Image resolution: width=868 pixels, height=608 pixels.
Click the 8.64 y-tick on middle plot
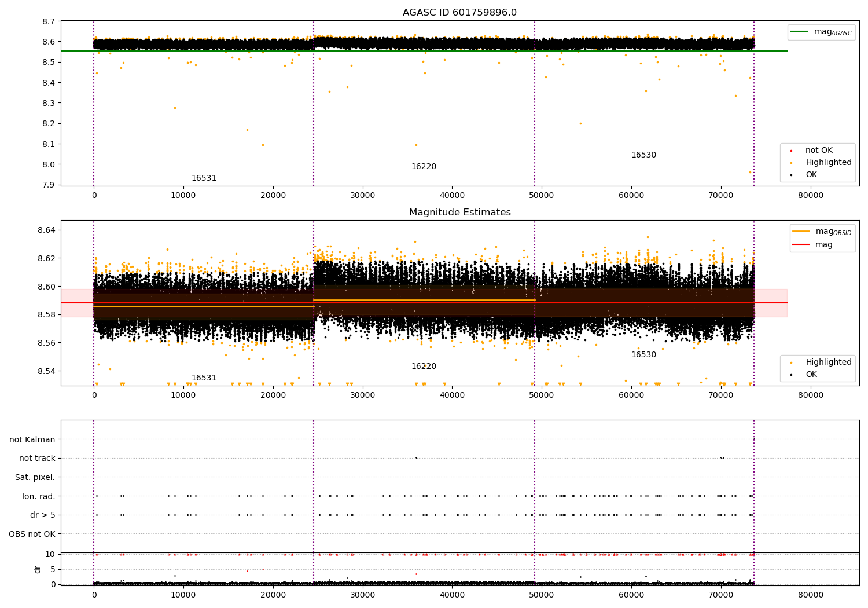click(x=47, y=230)
